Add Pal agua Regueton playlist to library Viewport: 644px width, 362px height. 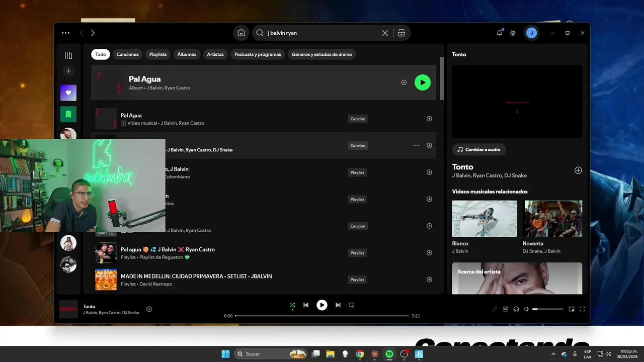pos(429,253)
